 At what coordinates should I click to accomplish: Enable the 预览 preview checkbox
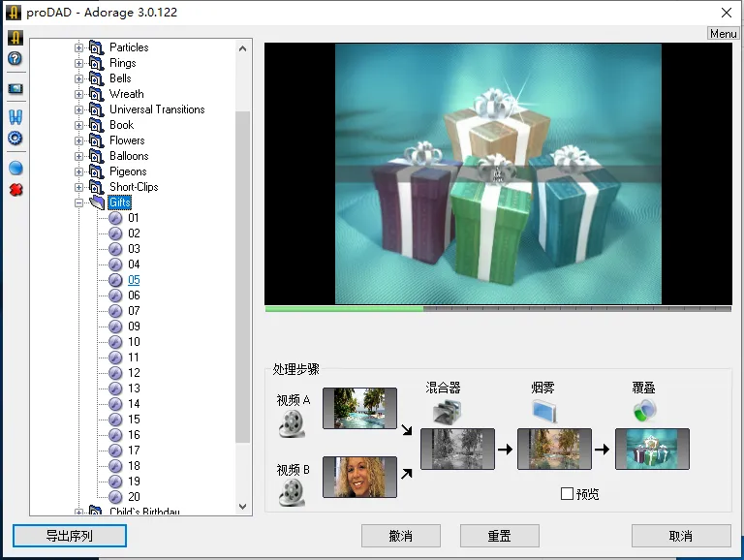pos(567,493)
